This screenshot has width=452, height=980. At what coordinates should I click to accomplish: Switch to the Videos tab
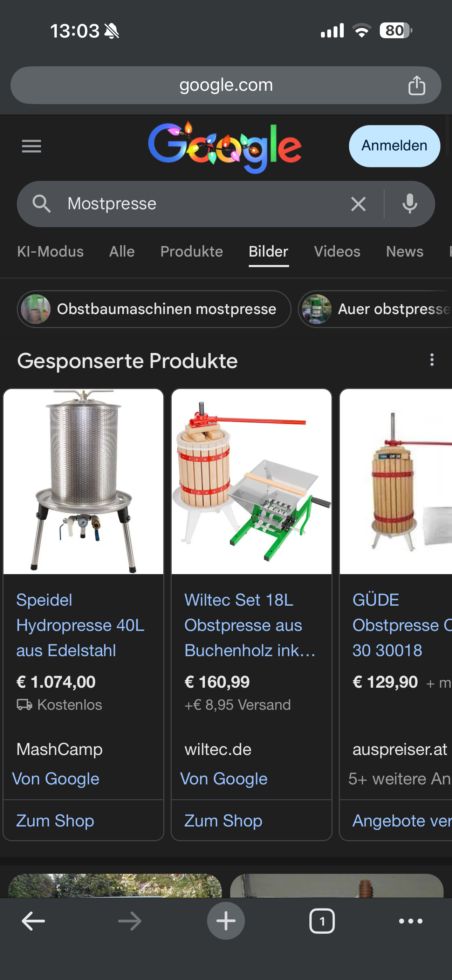tap(337, 252)
